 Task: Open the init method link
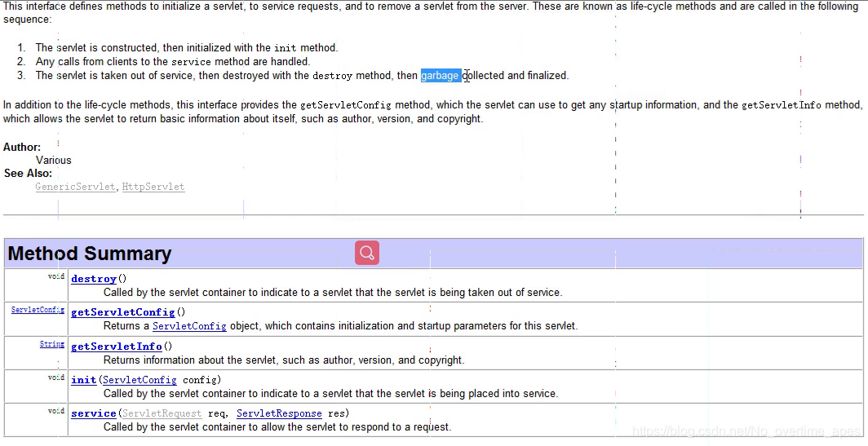(83, 380)
